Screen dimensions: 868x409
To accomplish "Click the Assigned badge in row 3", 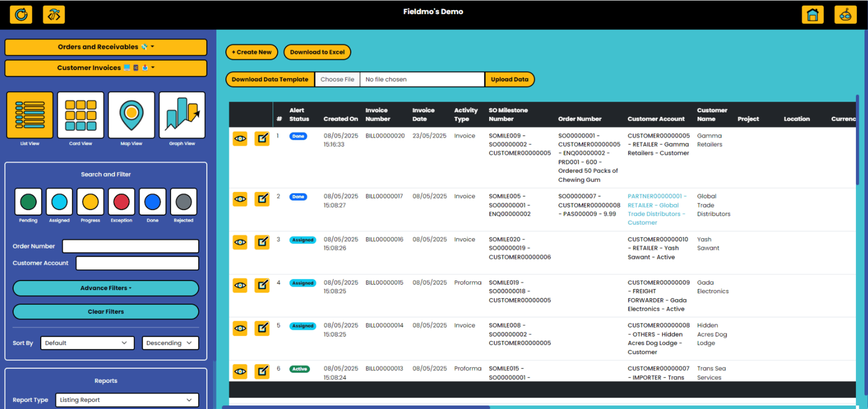I will [x=302, y=240].
